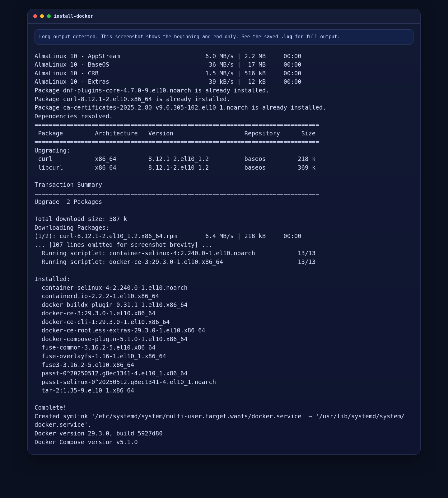This screenshot has height=498, width=448.
Task: Click the yellow minimize window dot
Action: [x=42, y=16]
